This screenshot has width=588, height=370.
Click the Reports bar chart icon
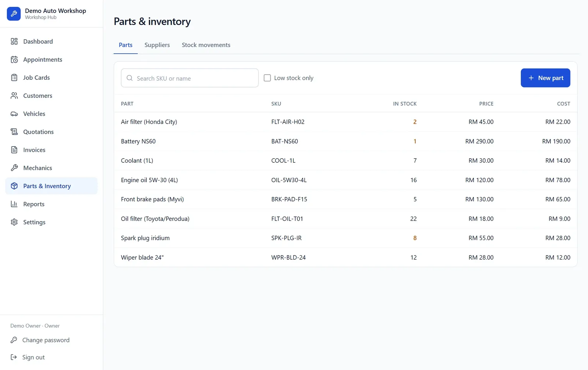click(x=14, y=204)
